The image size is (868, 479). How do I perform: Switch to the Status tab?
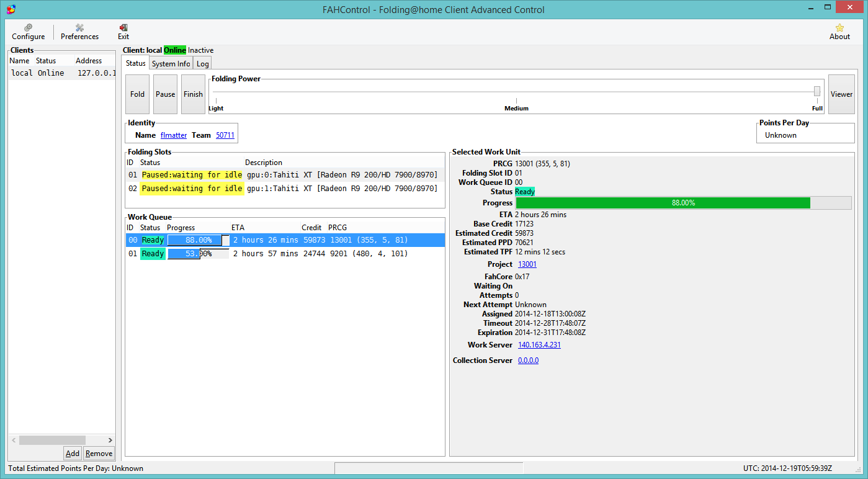pos(135,63)
